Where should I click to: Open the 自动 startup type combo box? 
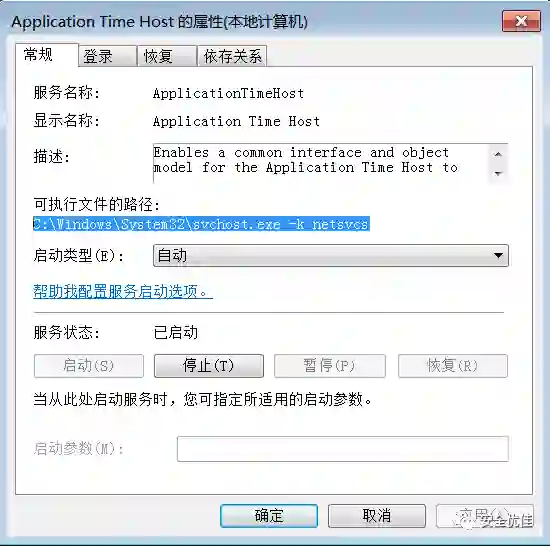point(331,256)
